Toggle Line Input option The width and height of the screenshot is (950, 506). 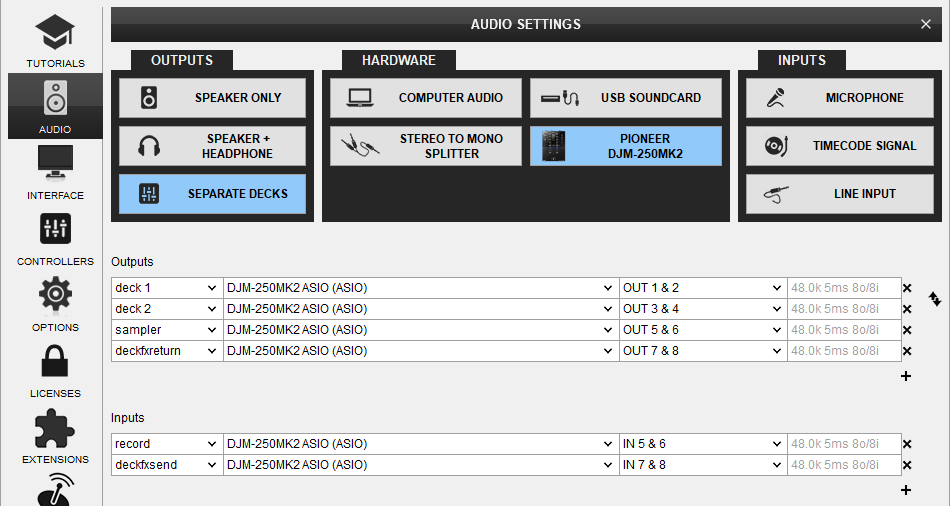840,194
